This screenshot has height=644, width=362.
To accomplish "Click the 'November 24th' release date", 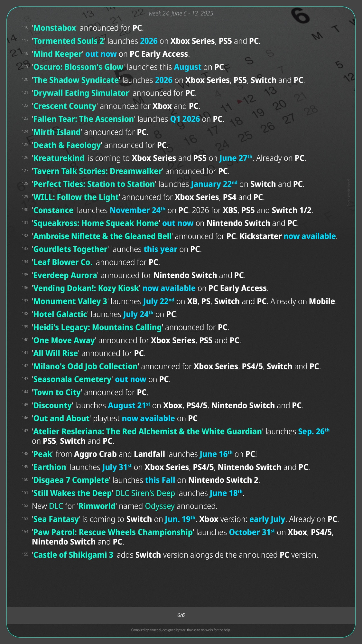I will coord(137,210).
